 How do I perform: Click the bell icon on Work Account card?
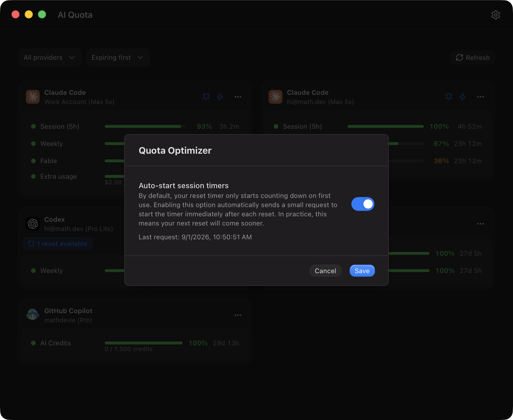(206, 97)
